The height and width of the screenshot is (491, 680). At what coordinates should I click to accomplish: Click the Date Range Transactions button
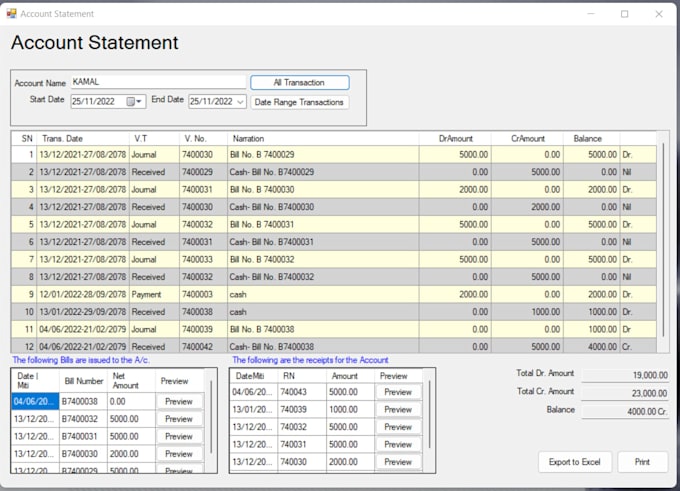tap(299, 102)
